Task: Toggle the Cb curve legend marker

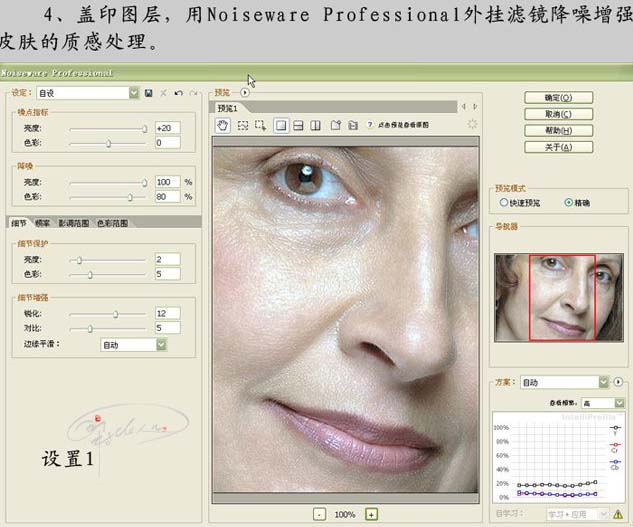Action: click(x=615, y=464)
